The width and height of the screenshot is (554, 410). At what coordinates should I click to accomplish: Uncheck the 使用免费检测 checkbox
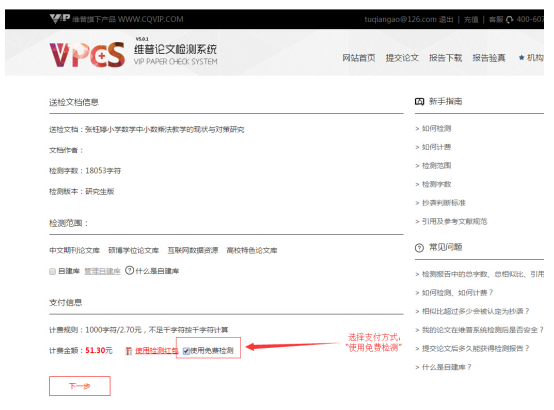point(186,351)
